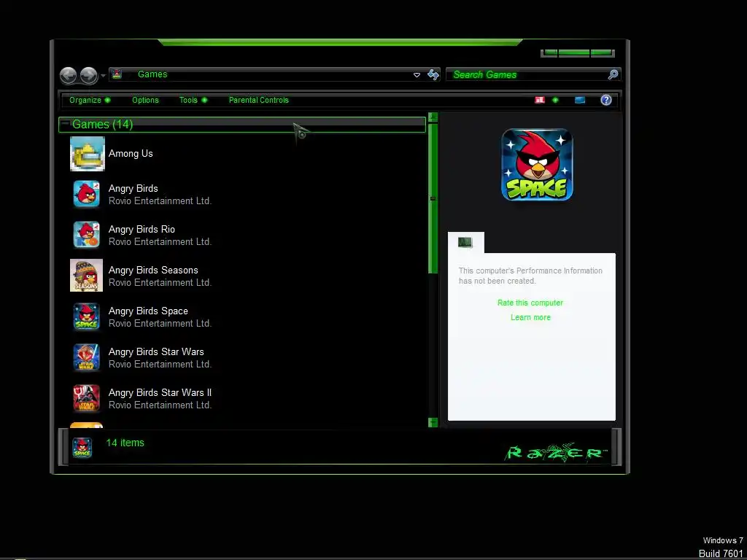Click the performance information tab icon
The image size is (747, 560).
click(x=465, y=242)
